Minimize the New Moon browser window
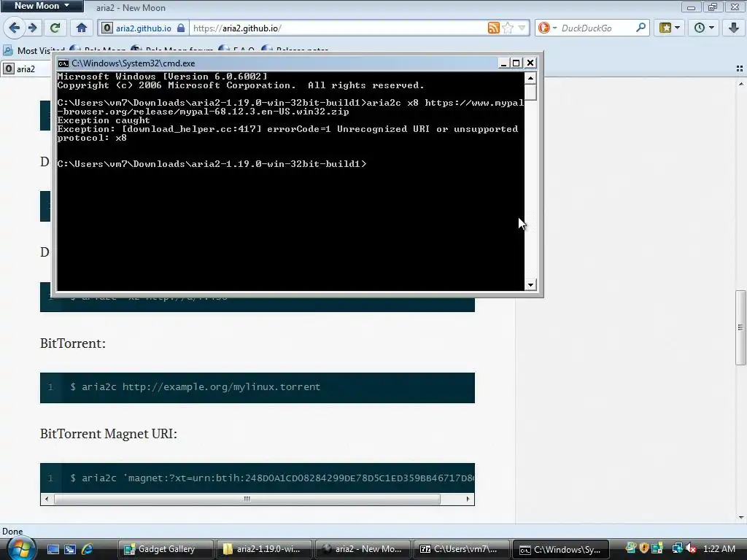 [x=691, y=7]
